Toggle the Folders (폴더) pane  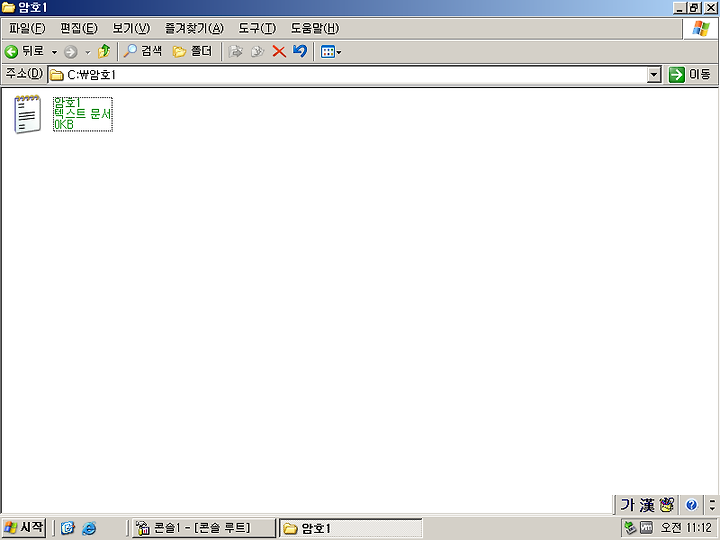(x=192, y=51)
